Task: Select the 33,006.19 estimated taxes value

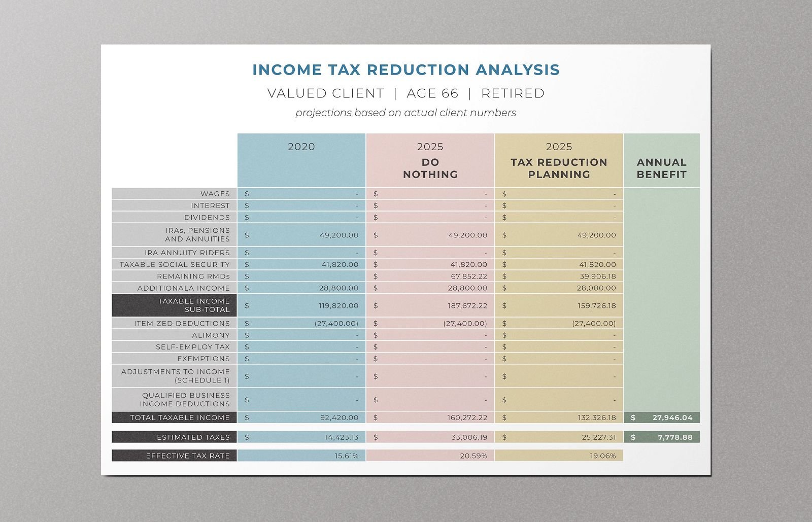Action: click(469, 437)
